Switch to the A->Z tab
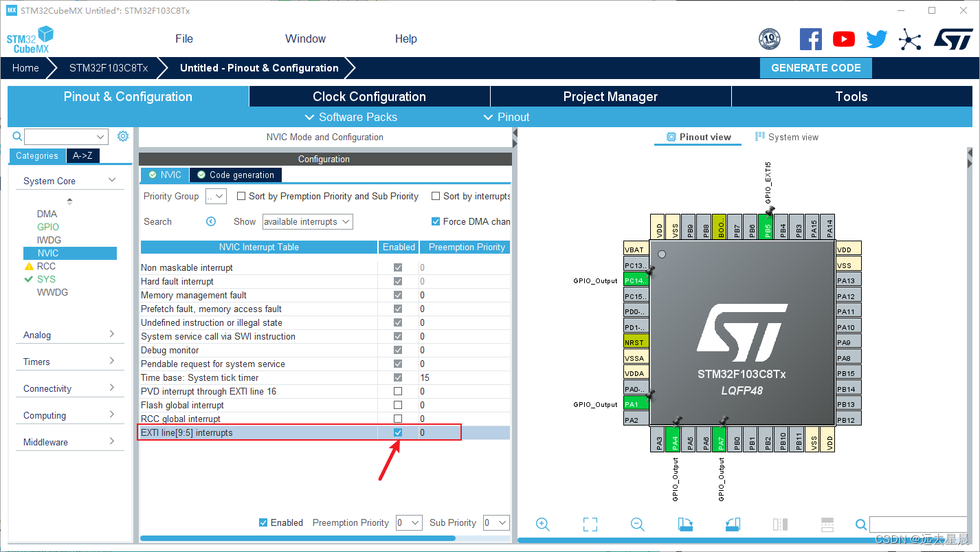 coord(82,155)
